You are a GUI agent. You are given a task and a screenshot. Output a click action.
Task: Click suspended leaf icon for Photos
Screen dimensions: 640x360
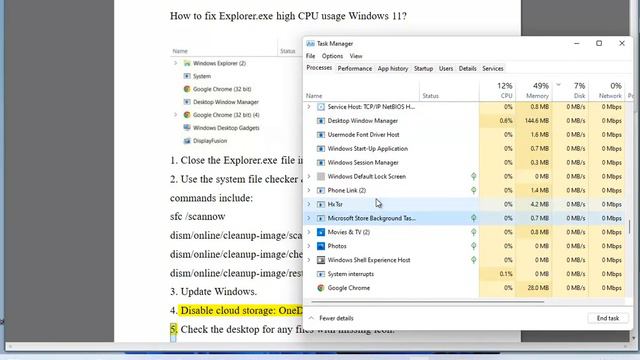(473, 246)
